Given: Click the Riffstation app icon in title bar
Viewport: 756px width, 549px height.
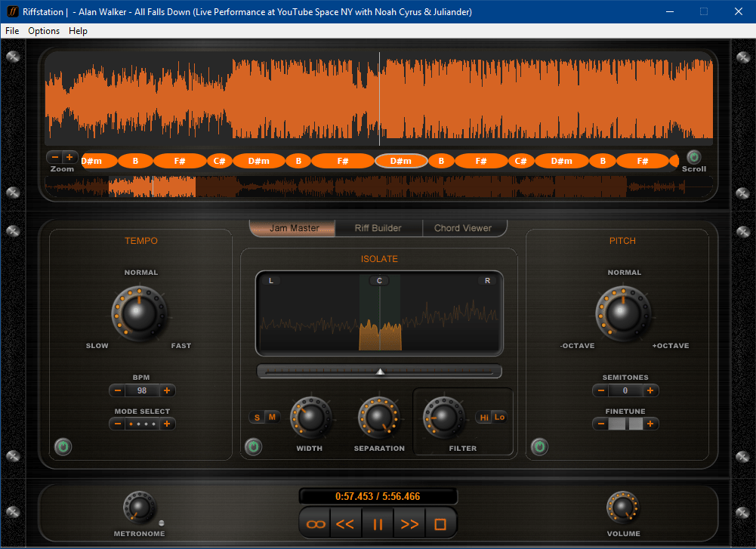Looking at the screenshot, I should [x=13, y=11].
